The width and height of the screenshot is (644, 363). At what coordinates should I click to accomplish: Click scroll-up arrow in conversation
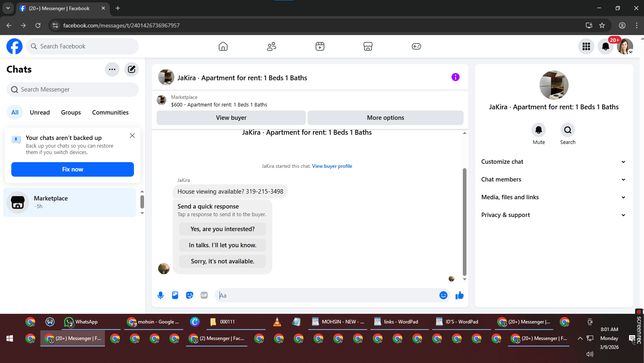(x=464, y=133)
